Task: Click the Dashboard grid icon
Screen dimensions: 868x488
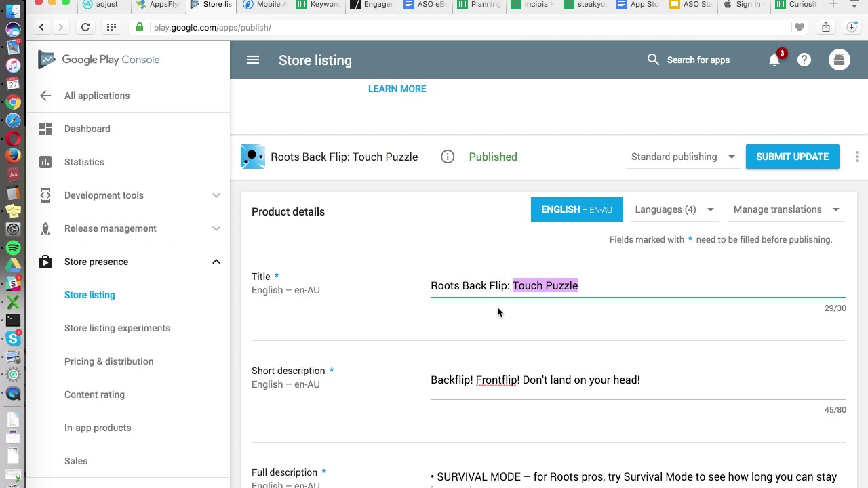Action: [x=45, y=129]
